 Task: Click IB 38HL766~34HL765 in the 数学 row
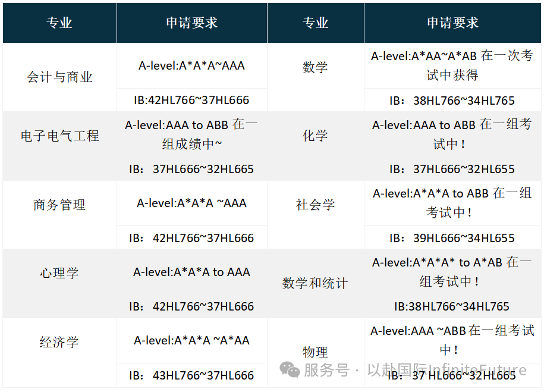pyautogui.click(x=452, y=101)
